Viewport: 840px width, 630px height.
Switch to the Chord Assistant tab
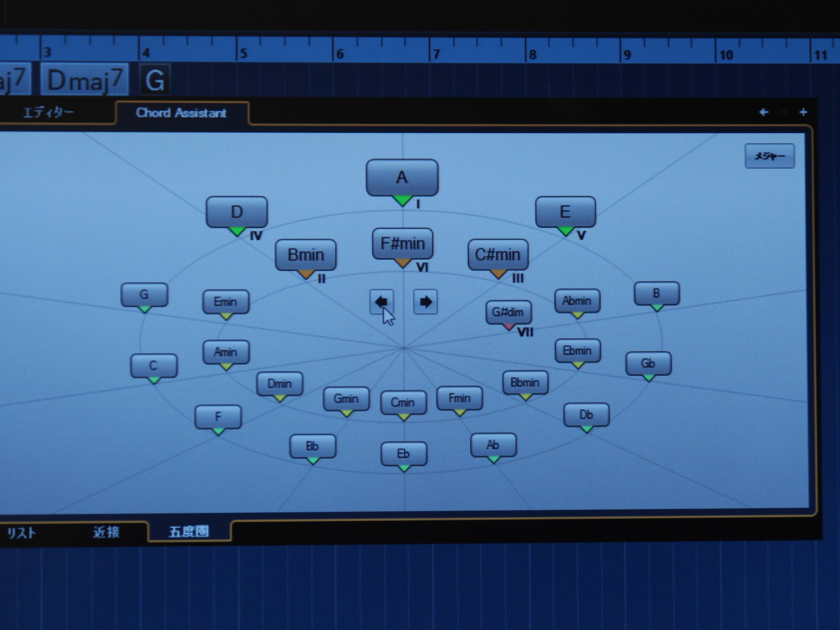[182, 113]
